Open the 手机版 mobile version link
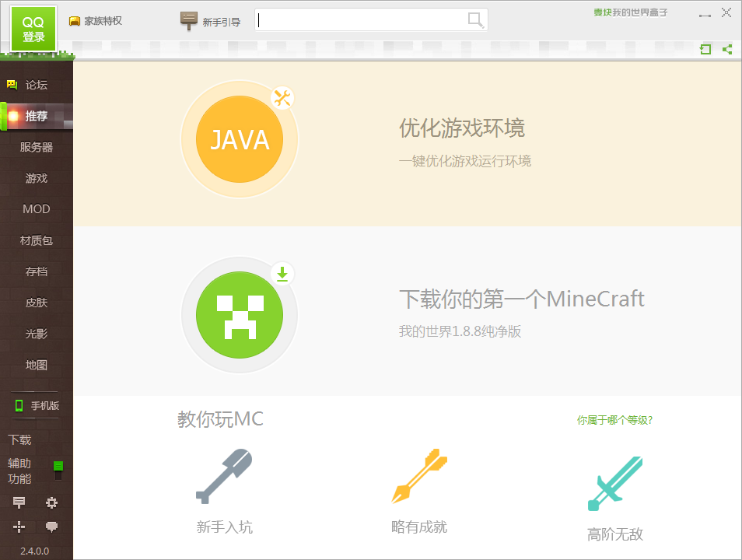 (45, 406)
